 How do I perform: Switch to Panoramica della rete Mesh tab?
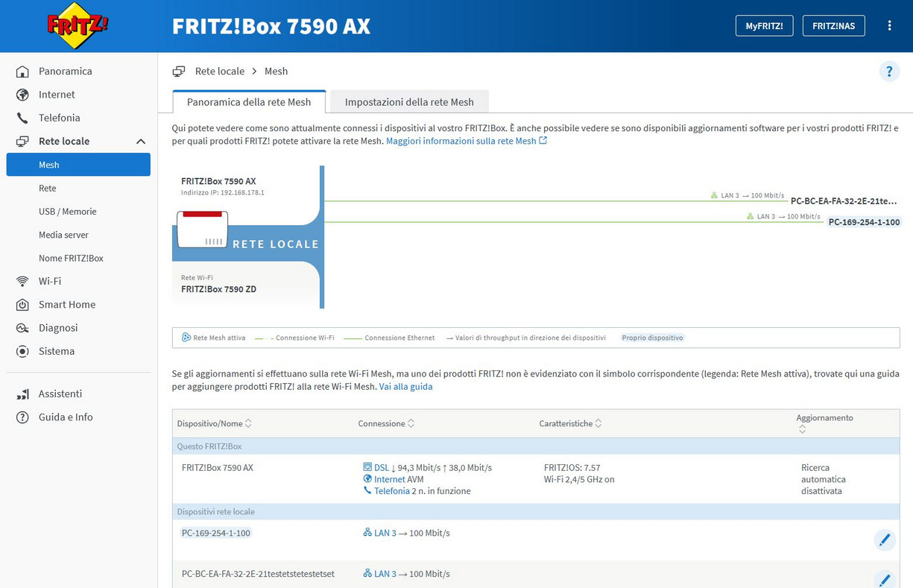coord(249,102)
